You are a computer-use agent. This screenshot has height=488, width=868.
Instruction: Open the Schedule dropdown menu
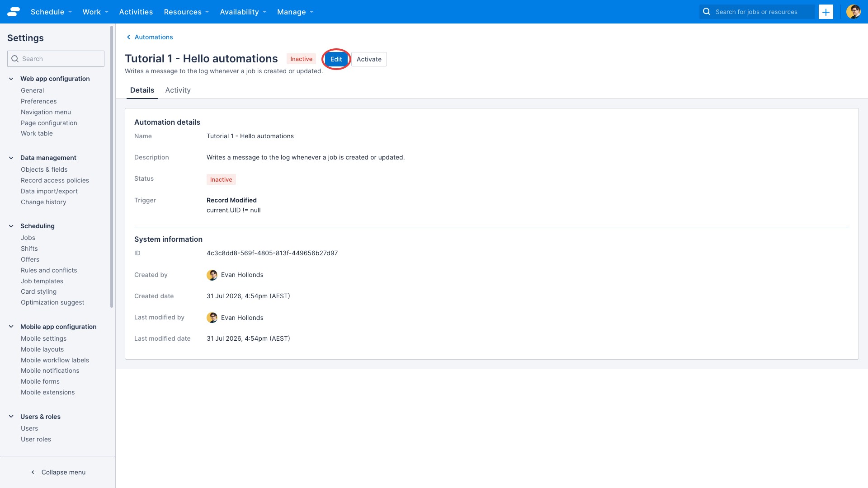[51, 12]
